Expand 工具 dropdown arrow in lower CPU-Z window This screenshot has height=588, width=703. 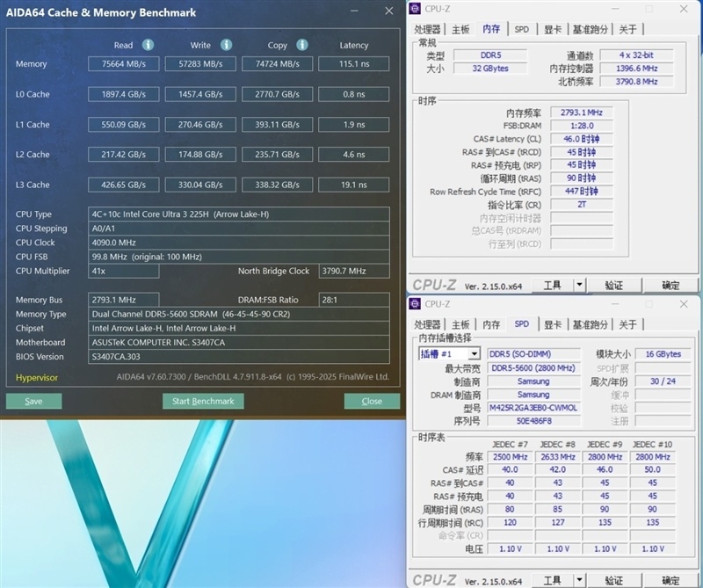[579, 580]
